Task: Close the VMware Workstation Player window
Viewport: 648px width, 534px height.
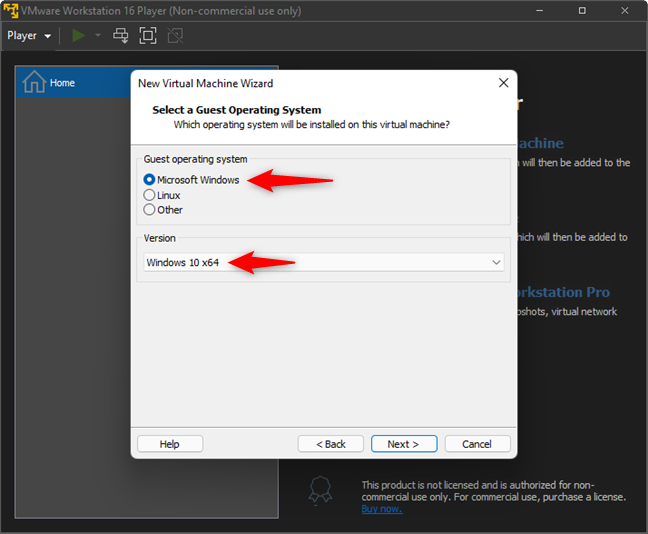Action: (624, 10)
